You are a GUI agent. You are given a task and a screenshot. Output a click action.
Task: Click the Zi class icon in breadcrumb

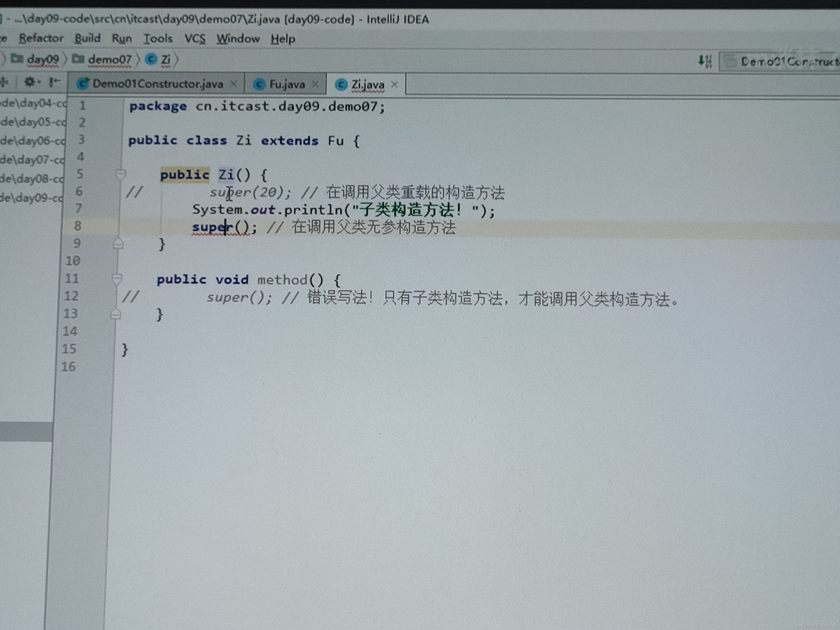point(151,59)
